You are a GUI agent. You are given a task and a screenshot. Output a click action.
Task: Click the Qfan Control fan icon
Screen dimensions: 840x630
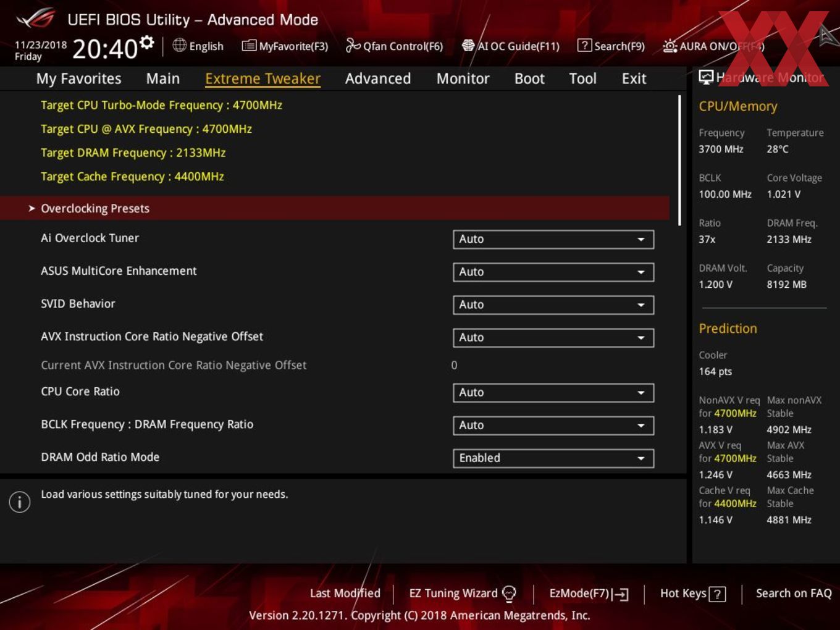353,45
